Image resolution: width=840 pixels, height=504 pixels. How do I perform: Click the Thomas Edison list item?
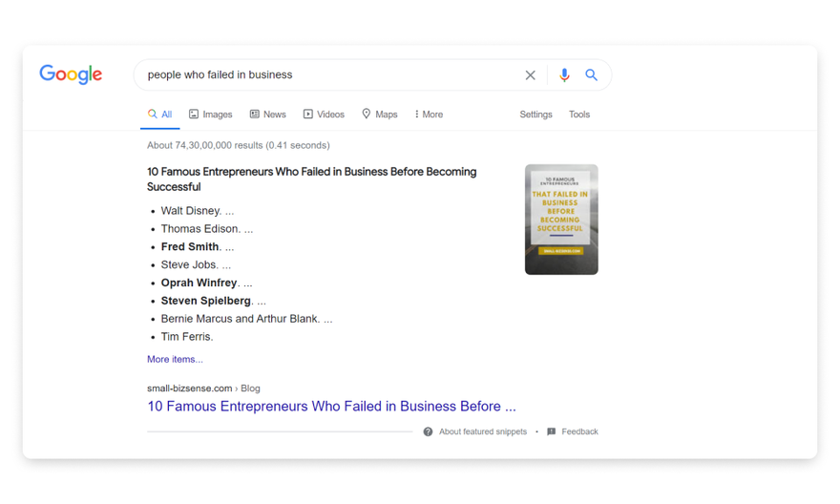pos(207,229)
